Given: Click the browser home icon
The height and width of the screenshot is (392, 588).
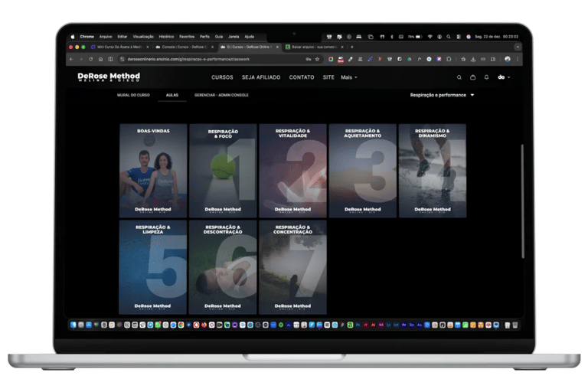Looking at the screenshot, I should click(x=100, y=59).
